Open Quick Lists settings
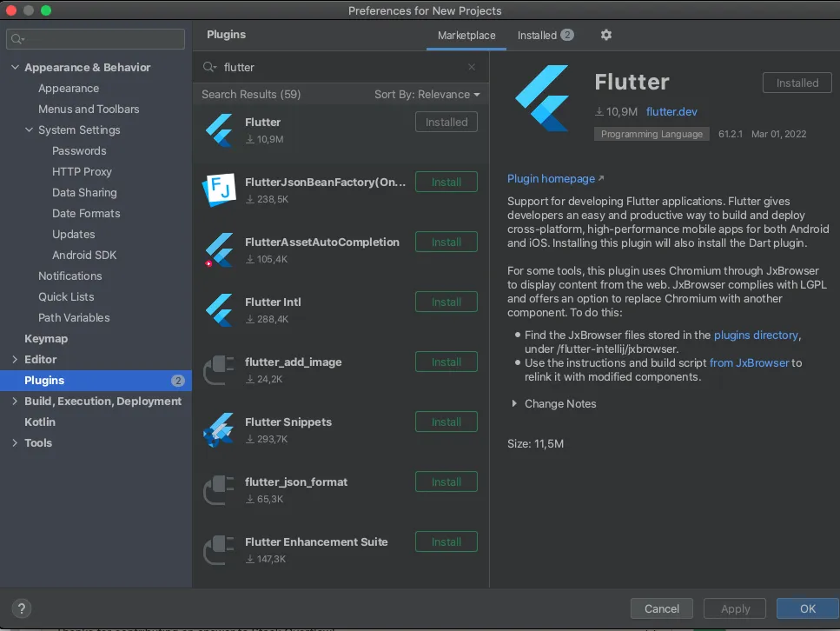 tap(66, 297)
